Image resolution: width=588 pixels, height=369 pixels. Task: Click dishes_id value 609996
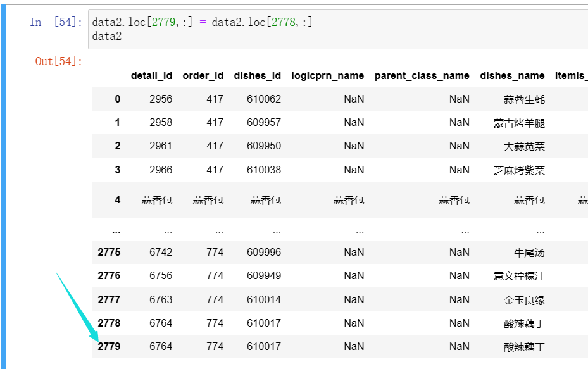(x=264, y=252)
